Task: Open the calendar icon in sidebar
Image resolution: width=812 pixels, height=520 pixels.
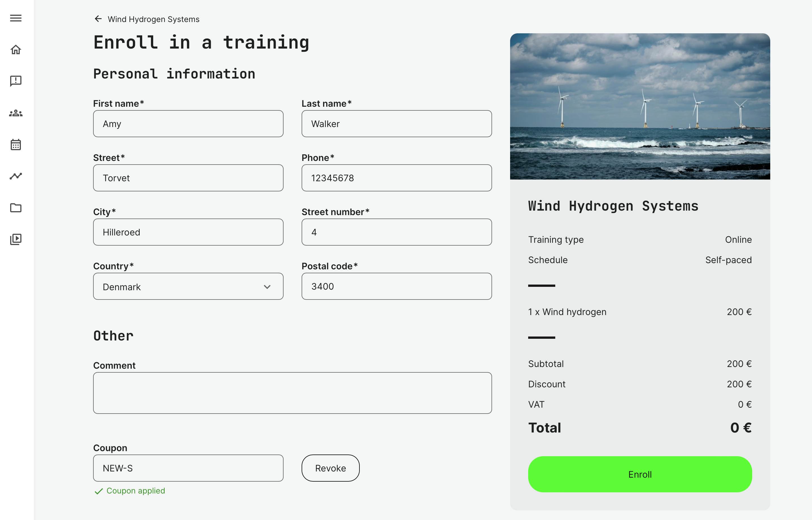Action: [16, 145]
